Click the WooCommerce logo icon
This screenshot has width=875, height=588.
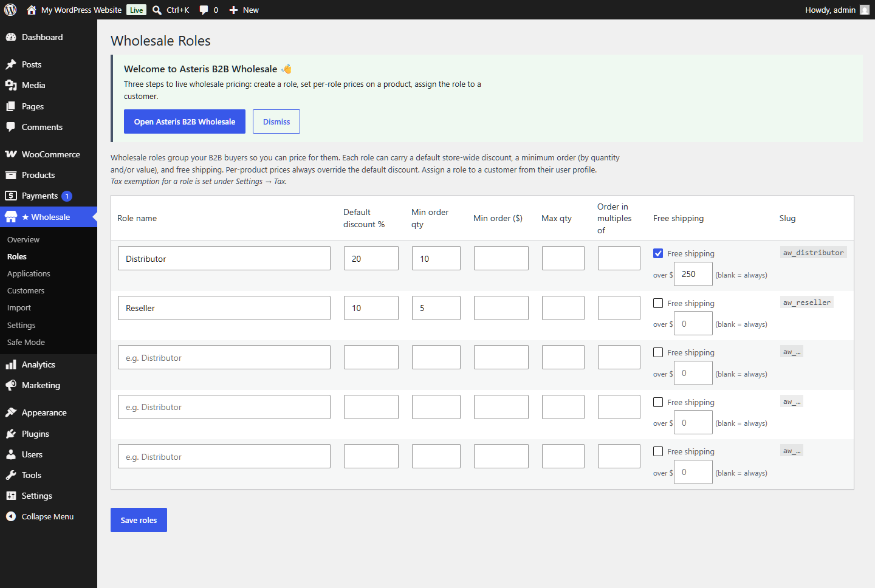pyautogui.click(x=11, y=154)
